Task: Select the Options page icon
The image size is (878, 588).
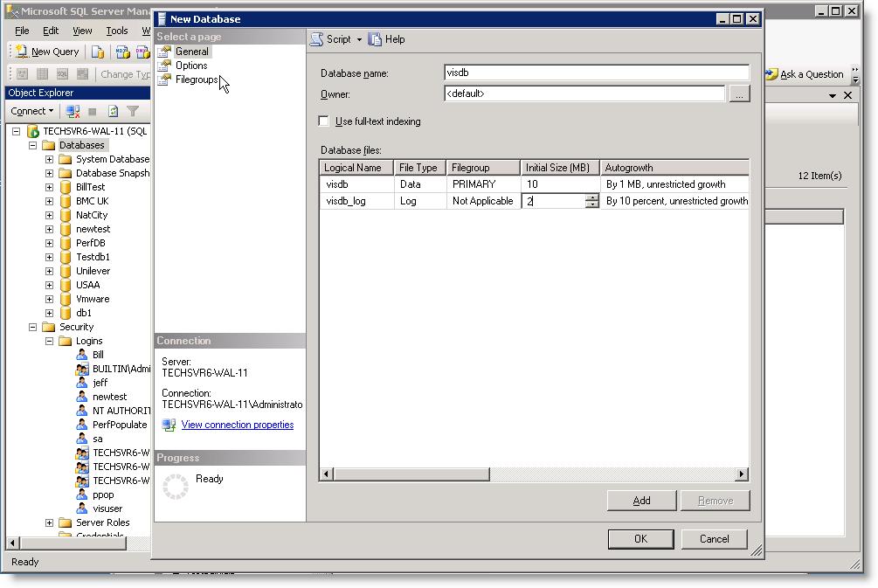Action: (x=164, y=66)
